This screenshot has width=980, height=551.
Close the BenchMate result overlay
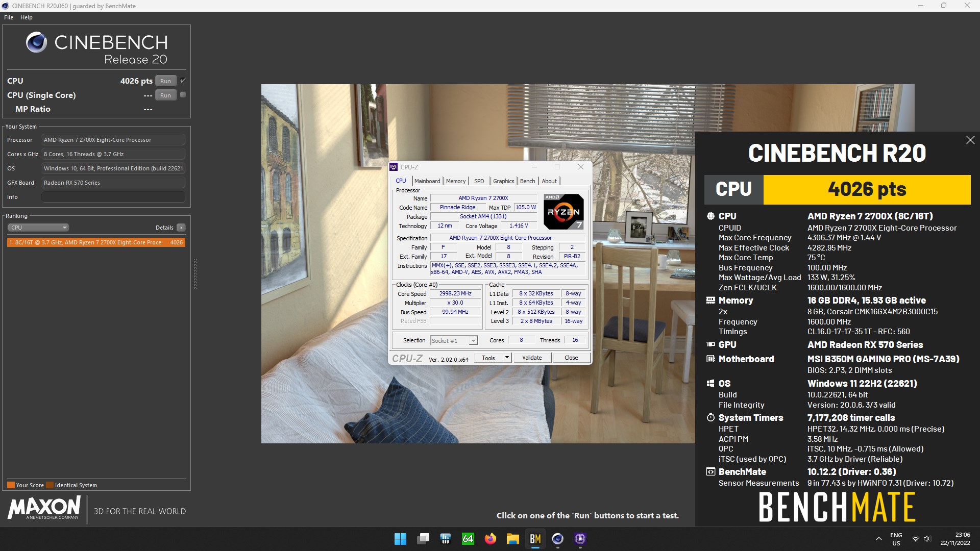[970, 140]
